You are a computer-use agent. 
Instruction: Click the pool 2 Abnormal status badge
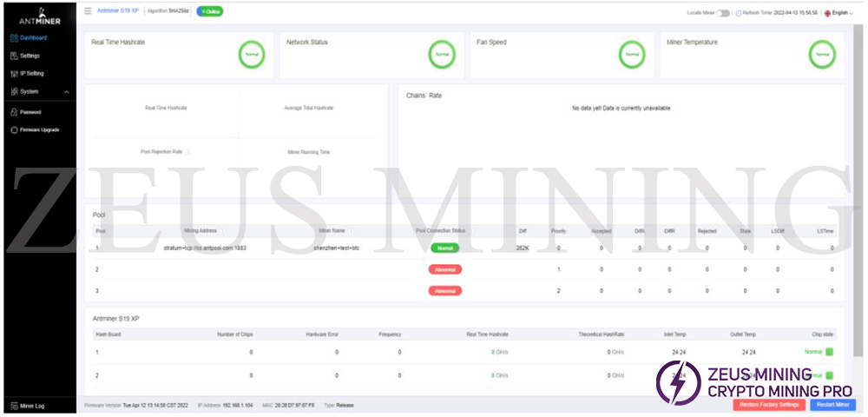[x=444, y=269]
